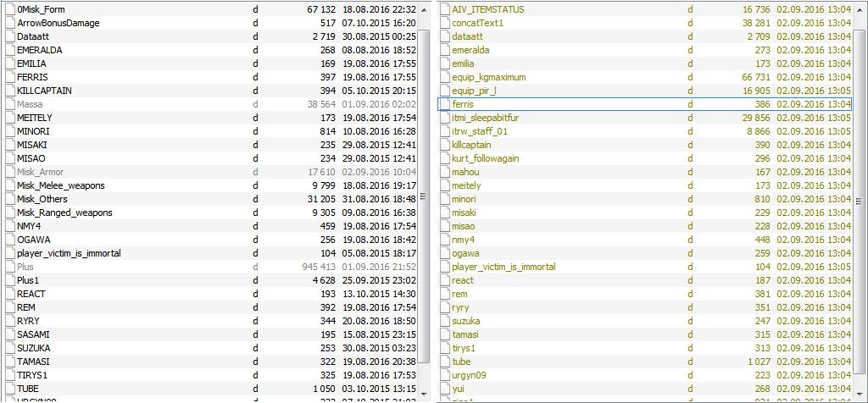Select the Misk_Others file
Image resolution: width=868 pixels, height=403 pixels.
(210, 199)
